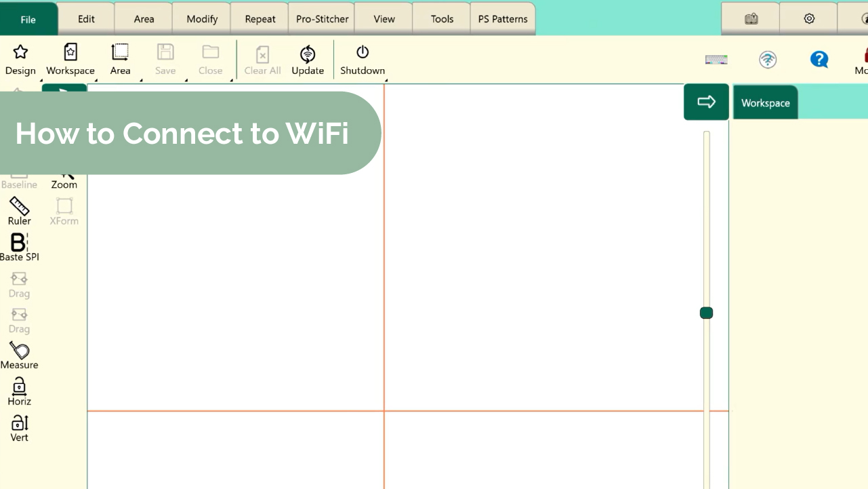Switch to the Pro-Stitcher tab
Screen dimensions: 868x489
click(322, 19)
